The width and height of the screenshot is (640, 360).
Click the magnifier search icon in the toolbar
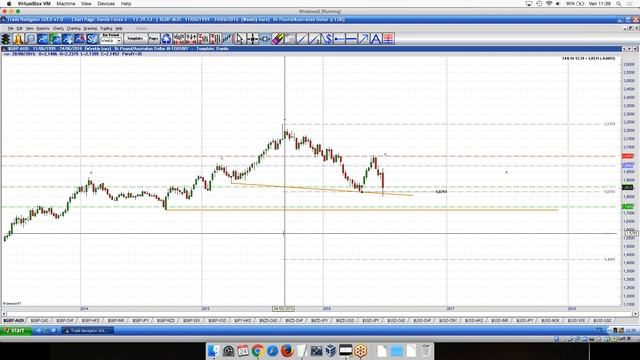coord(31,39)
